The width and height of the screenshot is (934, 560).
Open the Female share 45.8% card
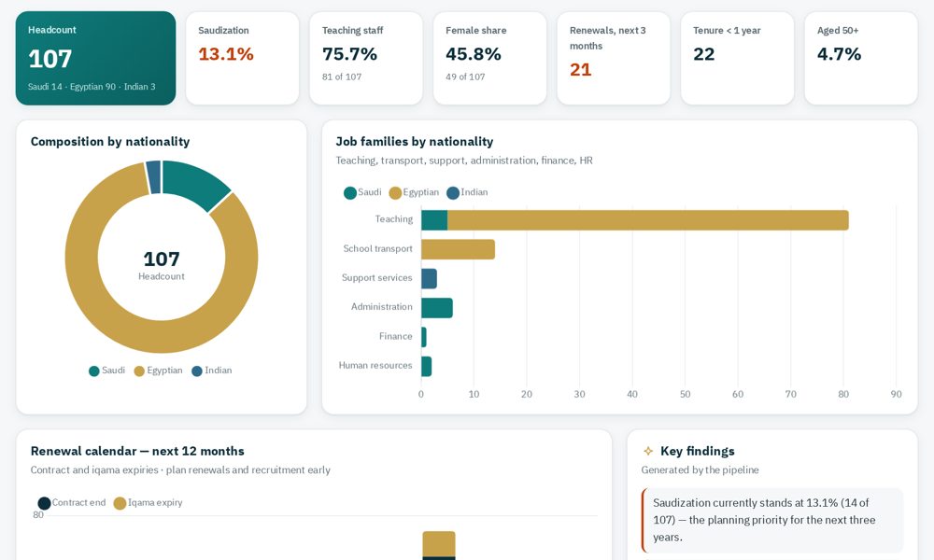489,58
